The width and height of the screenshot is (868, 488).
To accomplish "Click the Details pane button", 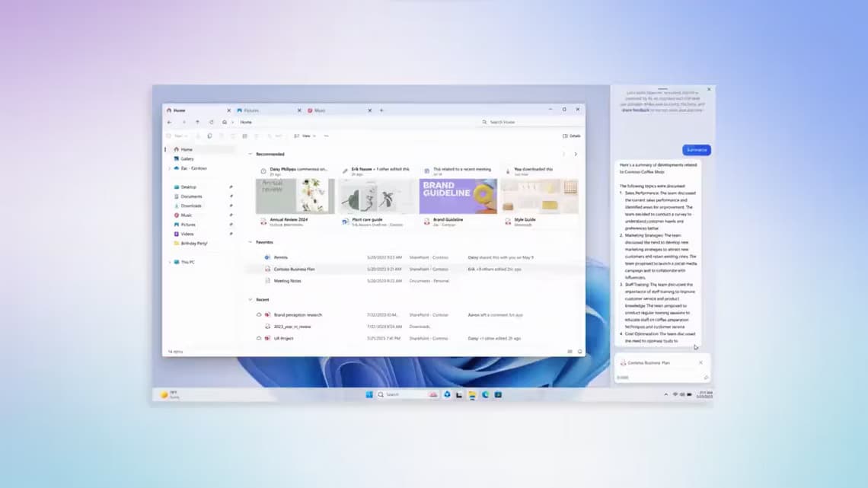I will click(571, 136).
